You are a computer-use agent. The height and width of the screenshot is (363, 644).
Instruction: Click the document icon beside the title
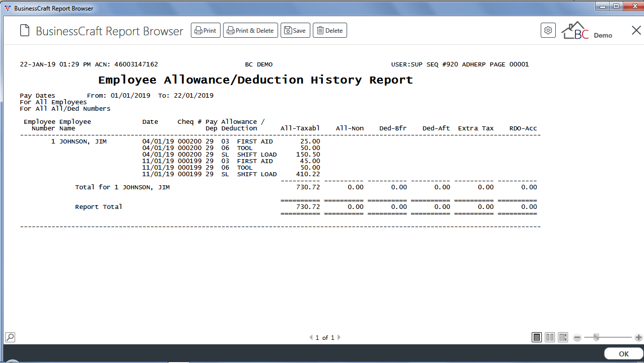tap(25, 31)
